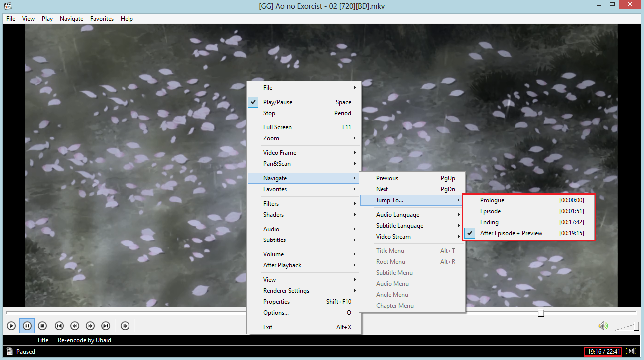Expand the Volume submenu
This screenshot has width=644, height=360.
click(x=304, y=254)
